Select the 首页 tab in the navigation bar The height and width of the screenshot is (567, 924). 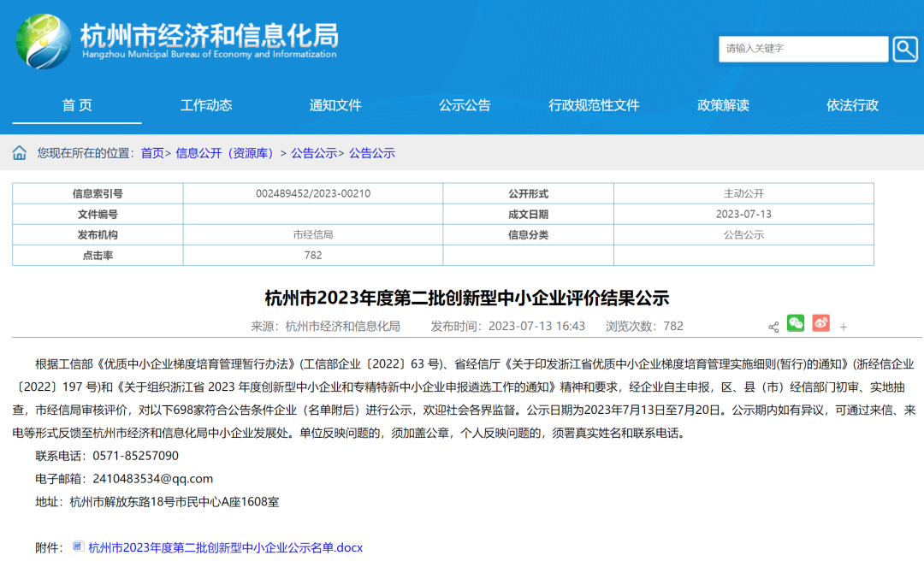coord(76,104)
